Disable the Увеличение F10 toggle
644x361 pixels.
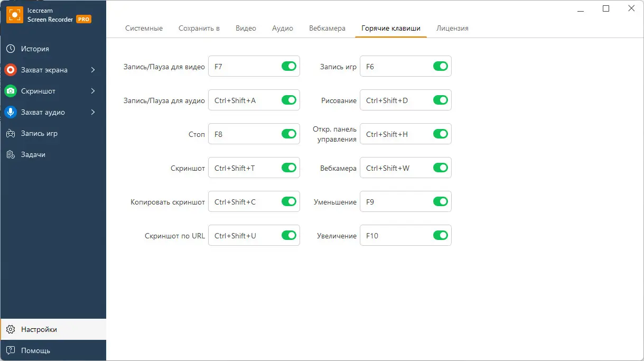[x=440, y=235]
